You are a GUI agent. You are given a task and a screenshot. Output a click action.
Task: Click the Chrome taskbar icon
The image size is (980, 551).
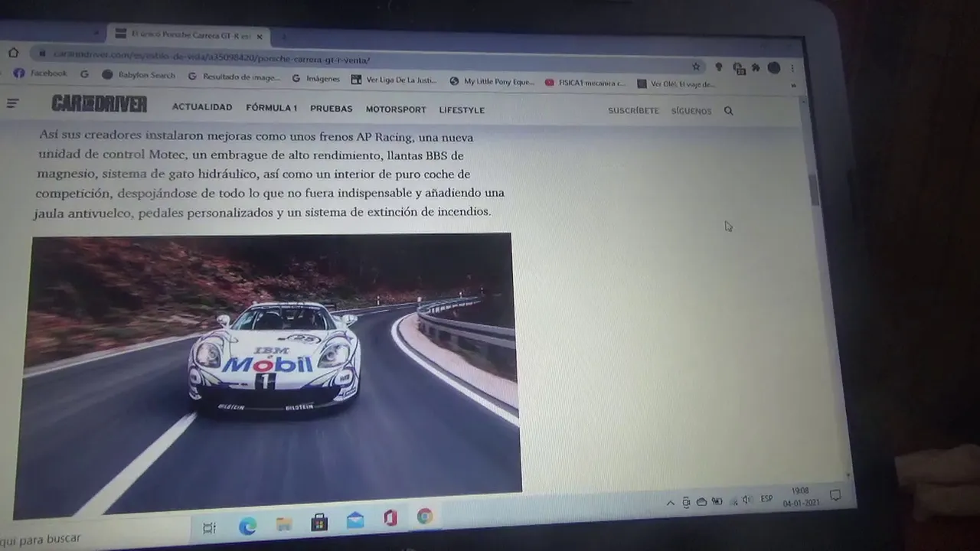pos(425,517)
